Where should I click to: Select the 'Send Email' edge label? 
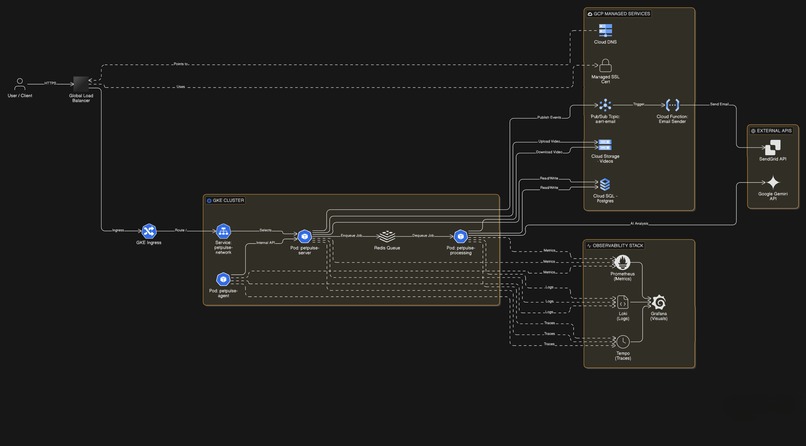(x=720, y=104)
